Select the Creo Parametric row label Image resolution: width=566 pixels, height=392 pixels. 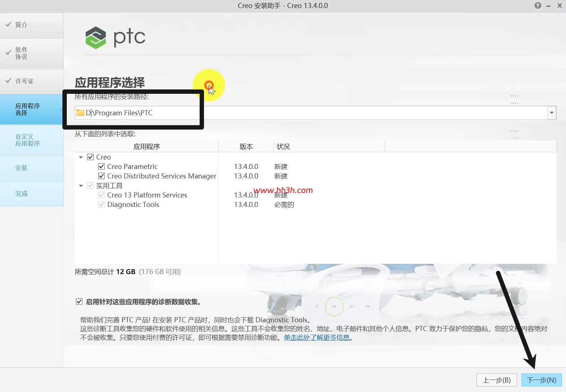tap(132, 166)
